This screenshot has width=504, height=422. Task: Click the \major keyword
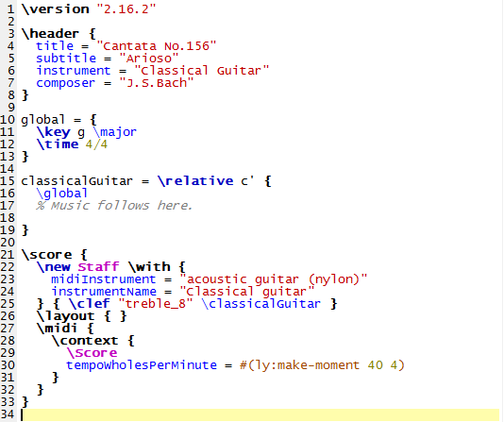(115, 132)
